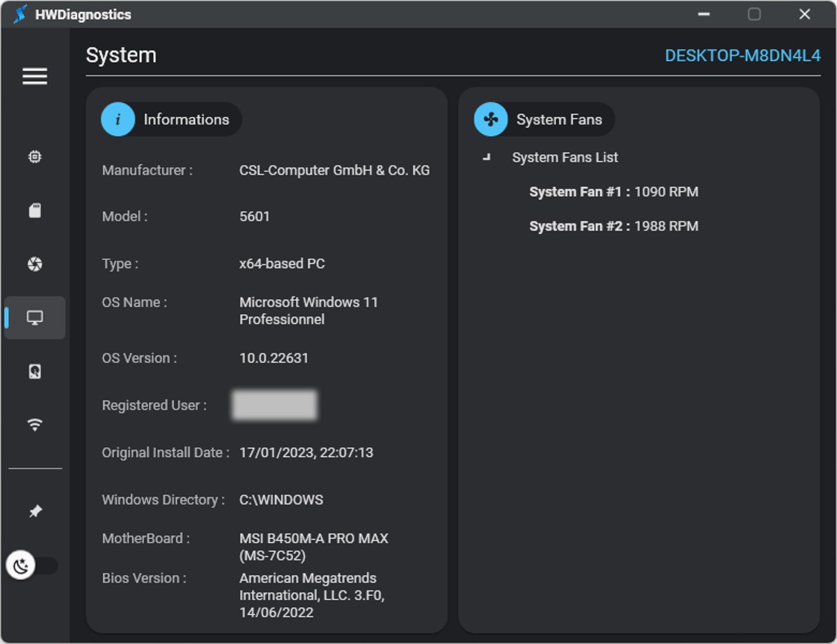Click the HWDiagnostics logo in title bar
837x644 pixels.
pyautogui.click(x=21, y=14)
